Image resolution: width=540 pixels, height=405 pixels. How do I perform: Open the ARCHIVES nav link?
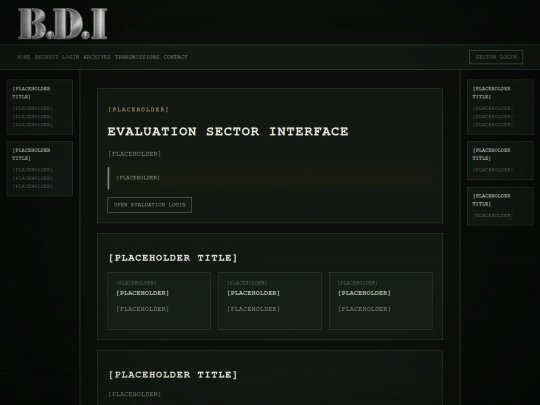click(97, 57)
